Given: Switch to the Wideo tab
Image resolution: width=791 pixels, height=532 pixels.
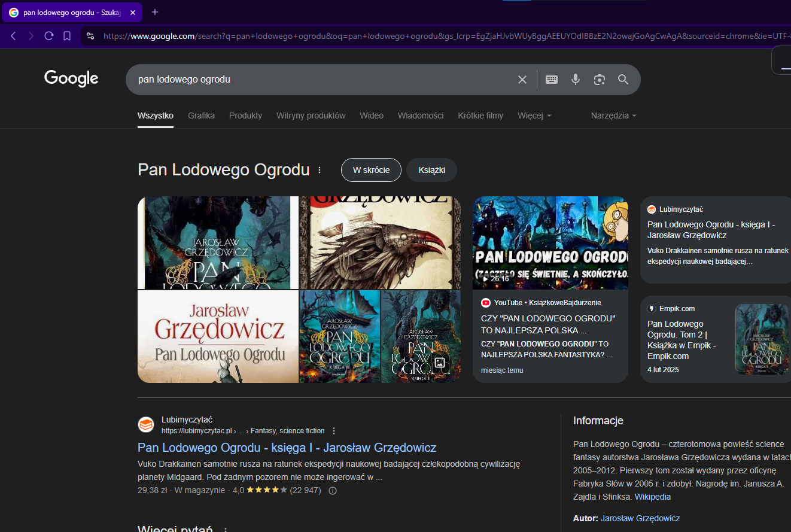Looking at the screenshot, I should pos(372,115).
